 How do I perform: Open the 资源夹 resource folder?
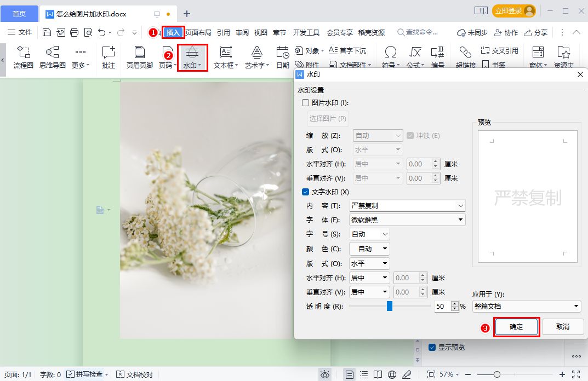pos(564,57)
